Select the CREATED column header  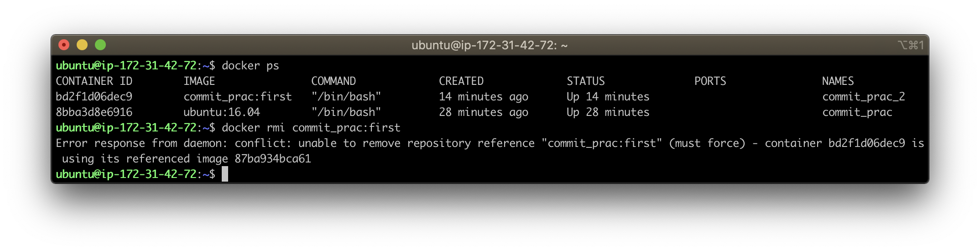pyautogui.click(x=461, y=81)
